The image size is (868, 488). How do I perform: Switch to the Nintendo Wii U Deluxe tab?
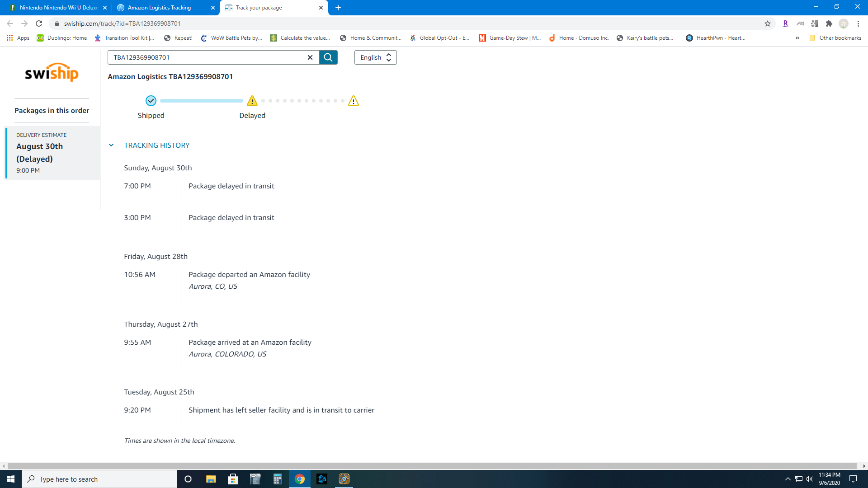pos(59,8)
